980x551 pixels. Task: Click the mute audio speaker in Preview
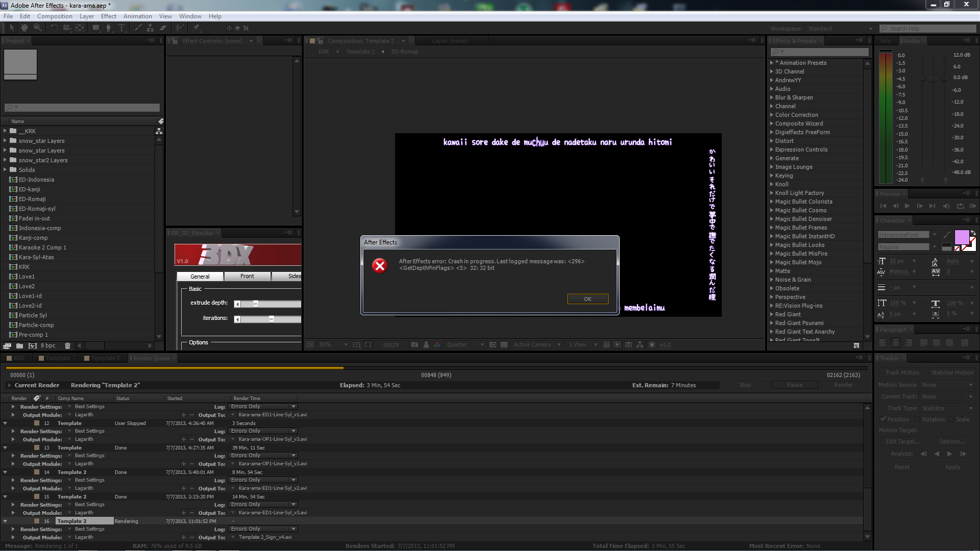point(946,206)
